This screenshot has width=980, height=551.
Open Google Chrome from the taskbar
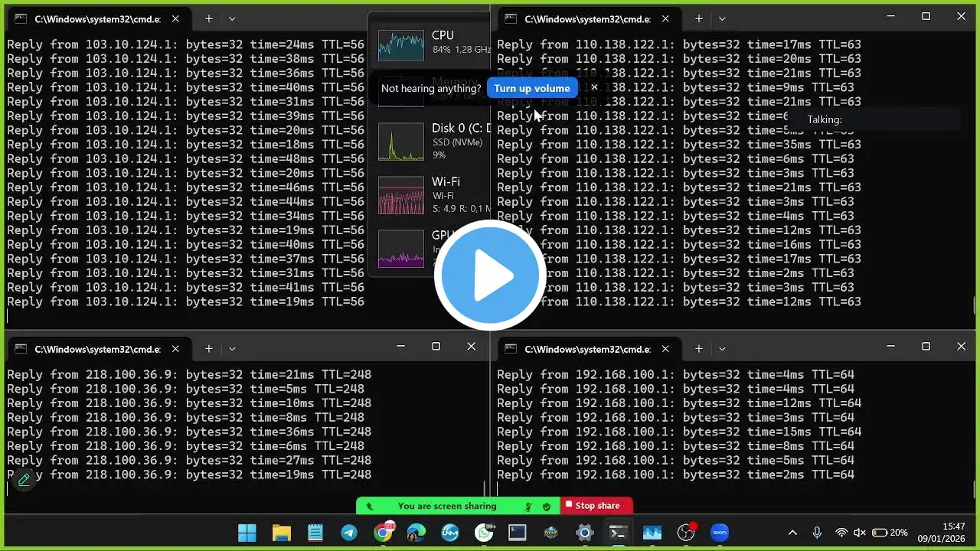point(384,533)
